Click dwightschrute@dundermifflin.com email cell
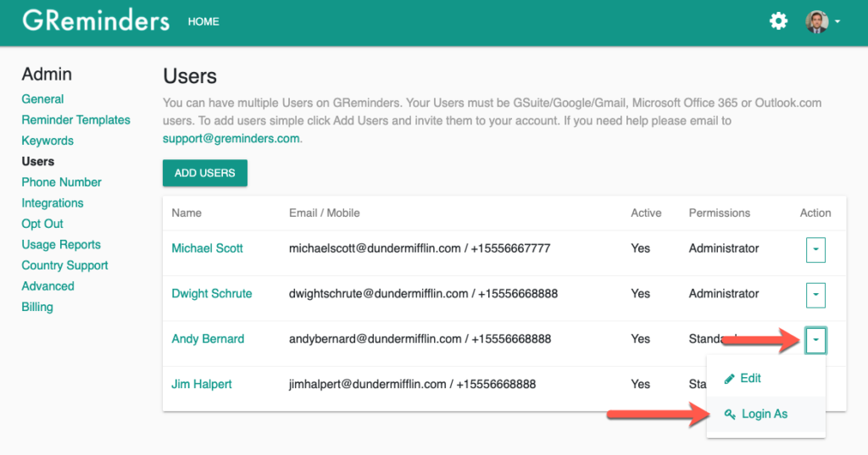868x455 pixels. click(424, 294)
